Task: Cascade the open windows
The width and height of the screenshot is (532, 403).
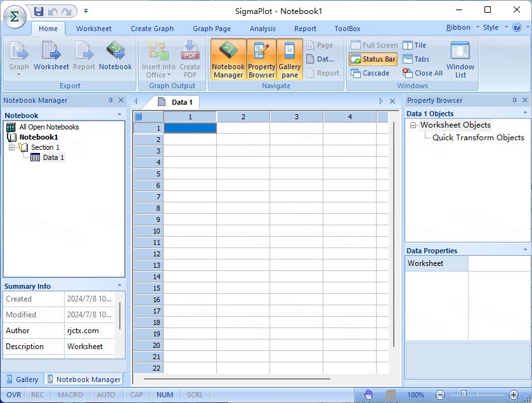Action: [x=370, y=73]
